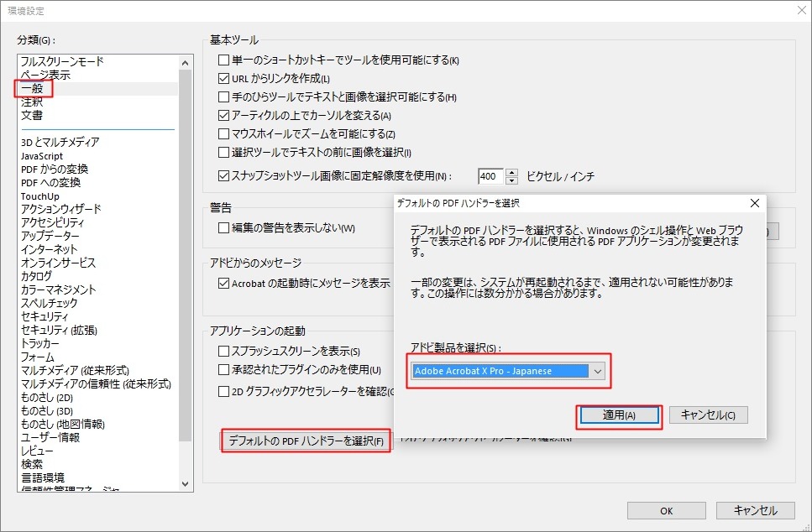Select the 'トラッカー' category
The height and width of the screenshot is (532, 812).
(39, 344)
